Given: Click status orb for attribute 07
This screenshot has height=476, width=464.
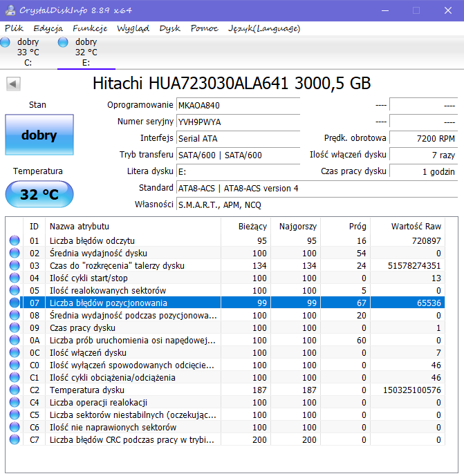Looking at the screenshot, I should [15, 303].
